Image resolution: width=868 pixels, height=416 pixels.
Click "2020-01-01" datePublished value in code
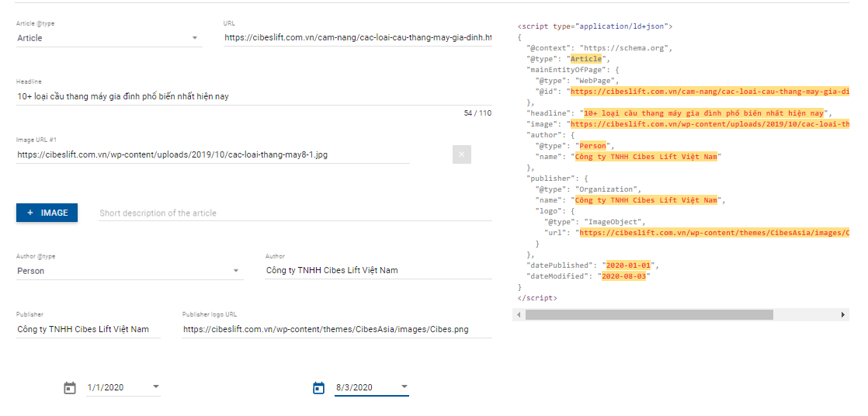point(628,265)
